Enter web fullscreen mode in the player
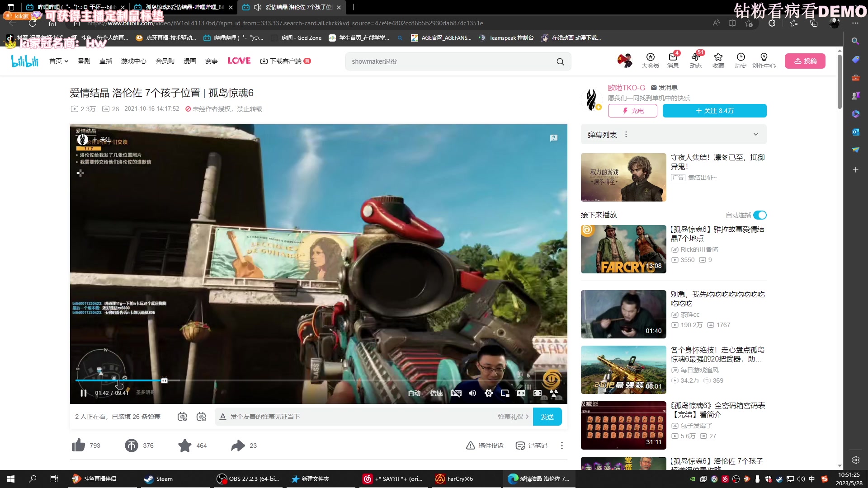868x488 pixels. (538, 393)
